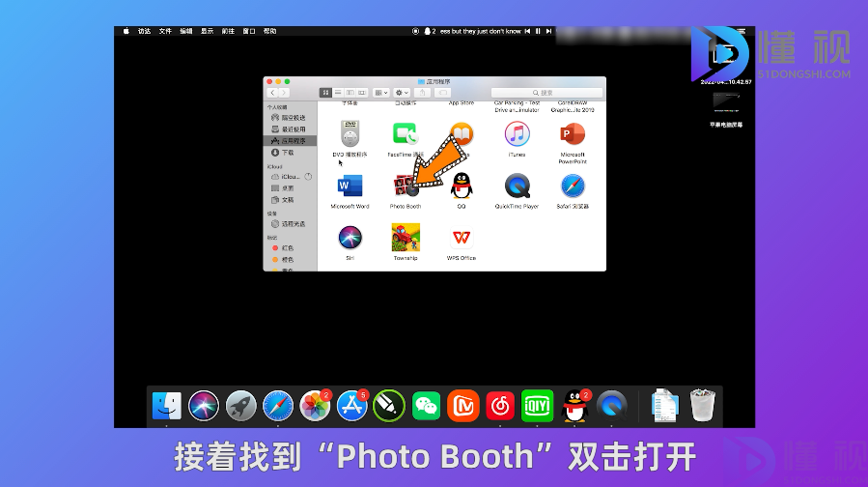The width and height of the screenshot is (868, 487).
Task: Select the 橙色 orange tag
Action: tap(289, 260)
